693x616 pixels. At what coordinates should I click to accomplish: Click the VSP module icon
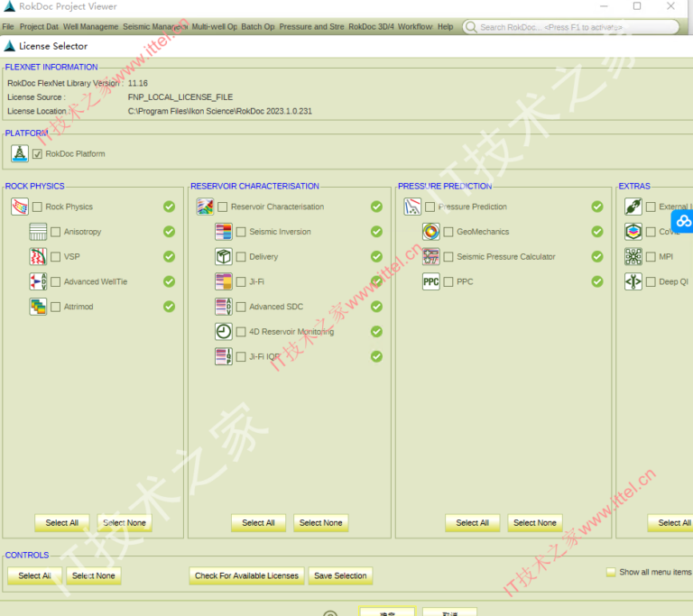click(x=38, y=257)
